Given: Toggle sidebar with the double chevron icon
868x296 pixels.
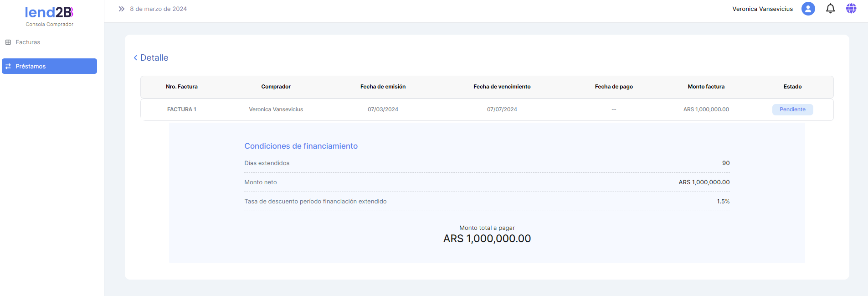Looking at the screenshot, I should point(121,9).
